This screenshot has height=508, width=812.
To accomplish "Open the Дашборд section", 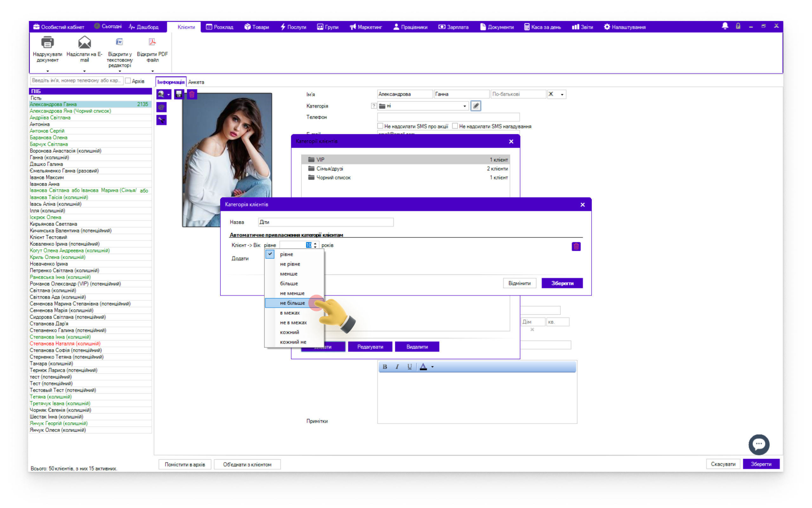I will pyautogui.click(x=144, y=27).
